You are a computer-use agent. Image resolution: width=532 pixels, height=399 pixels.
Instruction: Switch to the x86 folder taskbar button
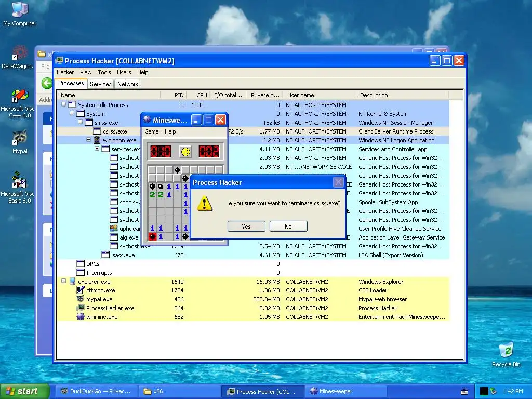point(180,392)
